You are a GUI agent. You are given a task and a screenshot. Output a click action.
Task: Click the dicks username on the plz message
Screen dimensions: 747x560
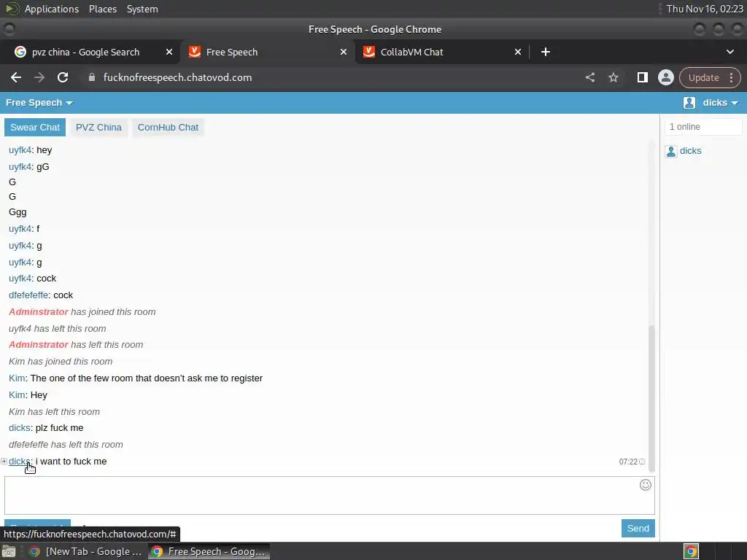point(20,427)
